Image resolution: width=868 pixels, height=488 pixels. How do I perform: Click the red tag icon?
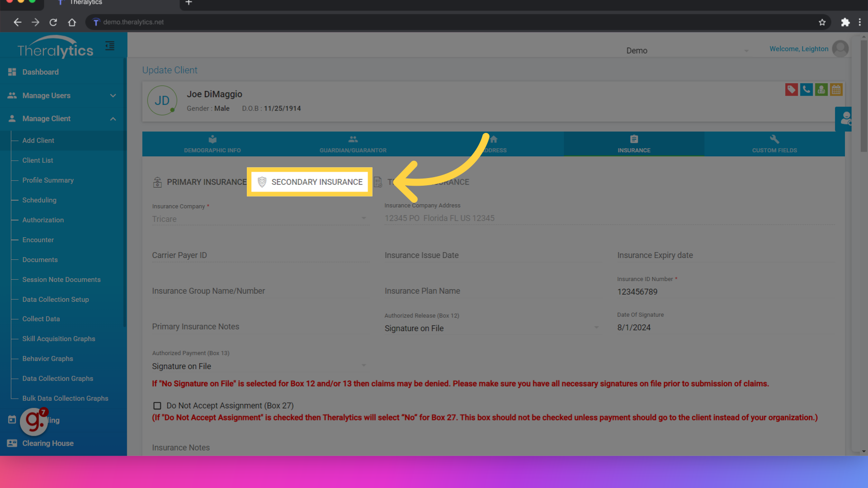point(792,89)
